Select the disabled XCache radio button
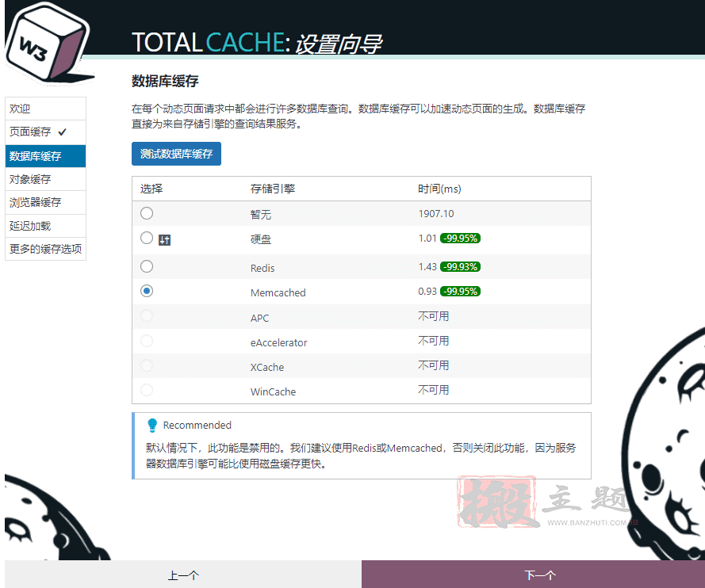Screen dimensions: 705x588 (x=147, y=365)
